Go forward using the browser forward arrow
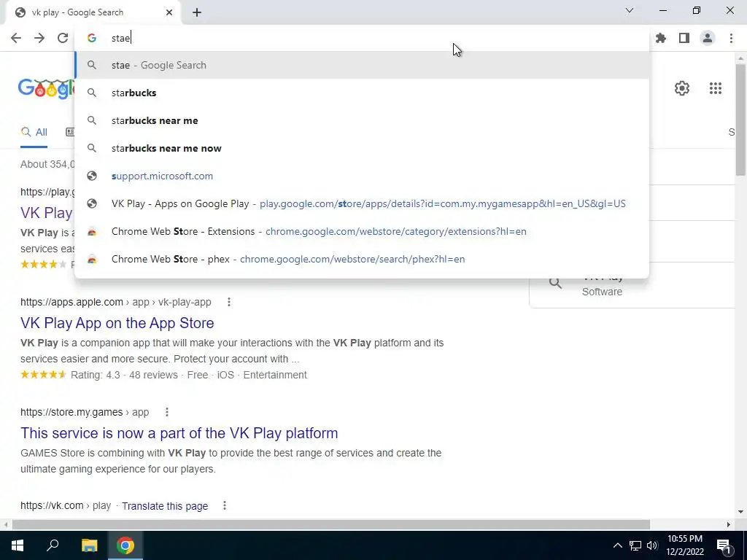The height and width of the screenshot is (560, 747). [39, 38]
